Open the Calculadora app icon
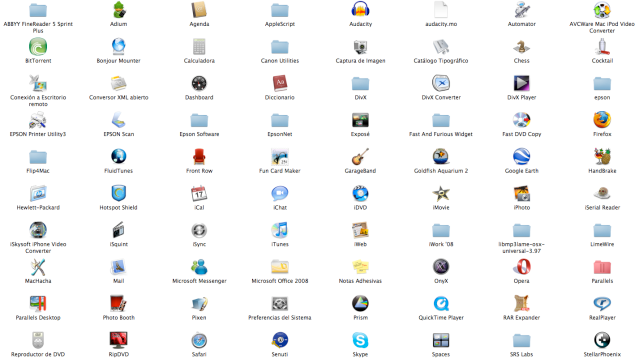639x363 pixels. point(199,46)
